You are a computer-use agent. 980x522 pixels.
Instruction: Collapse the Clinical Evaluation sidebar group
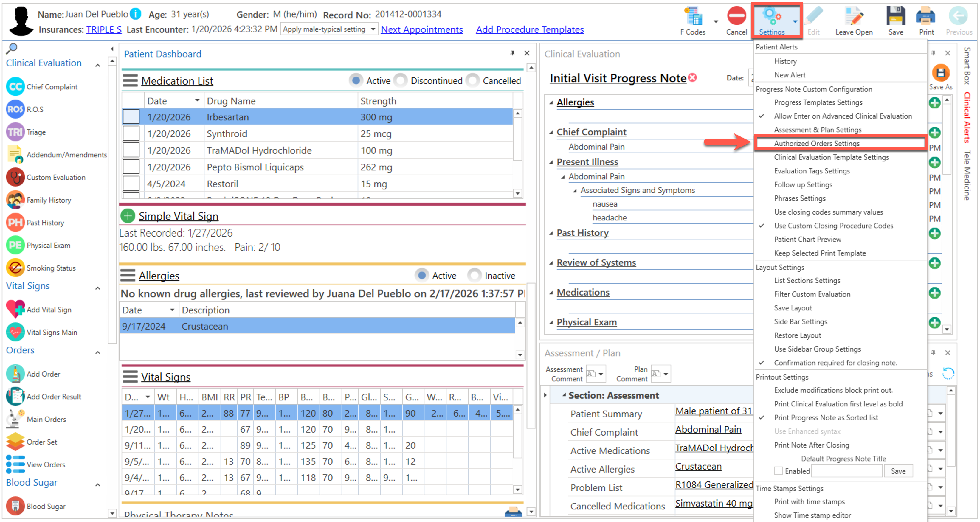point(98,65)
